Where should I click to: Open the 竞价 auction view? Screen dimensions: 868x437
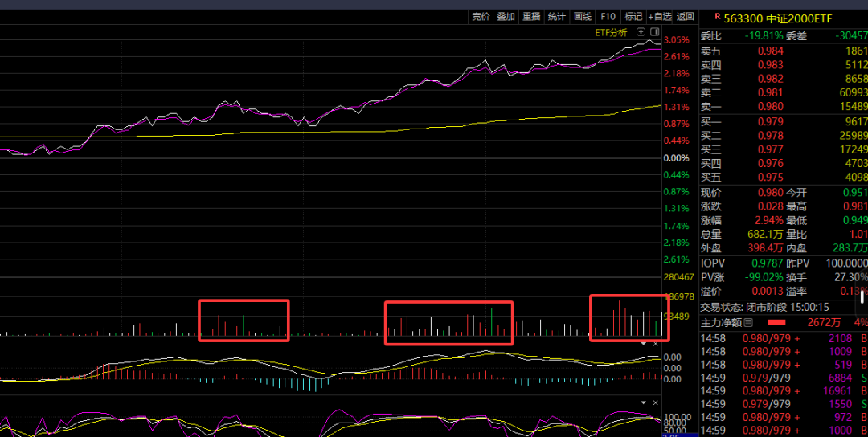coord(481,17)
